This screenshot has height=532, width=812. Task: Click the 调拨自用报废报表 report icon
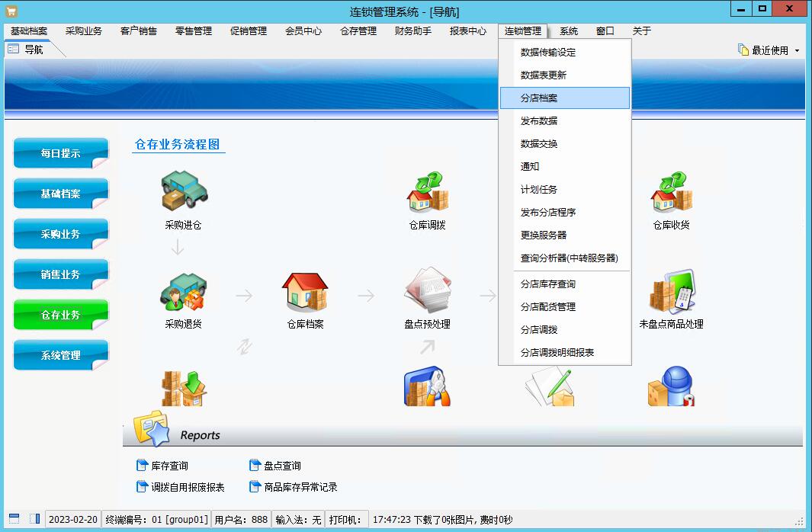coord(142,486)
